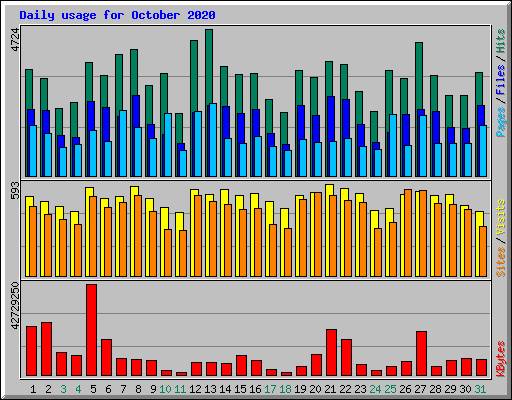This screenshot has height=400, width=512.
Task: Click the day 27 axis label
Action: [x=420, y=389]
